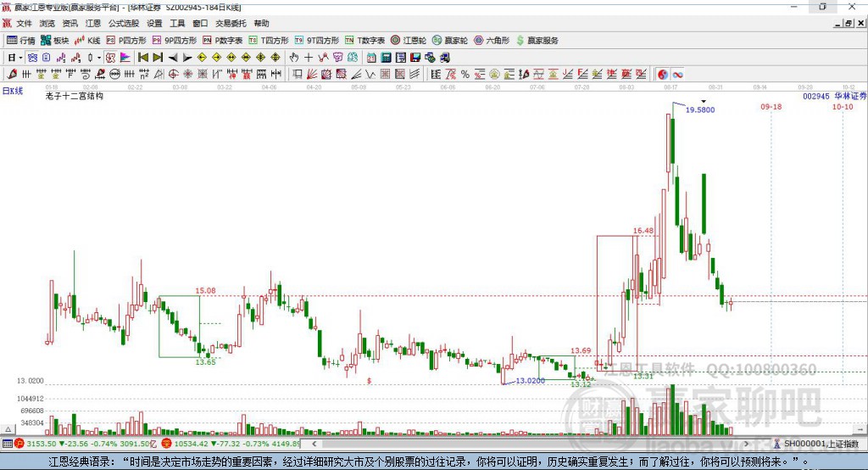Image resolution: width=868 pixels, height=470 pixels.
Task: Open the 公式选股 menu
Action: [x=124, y=23]
